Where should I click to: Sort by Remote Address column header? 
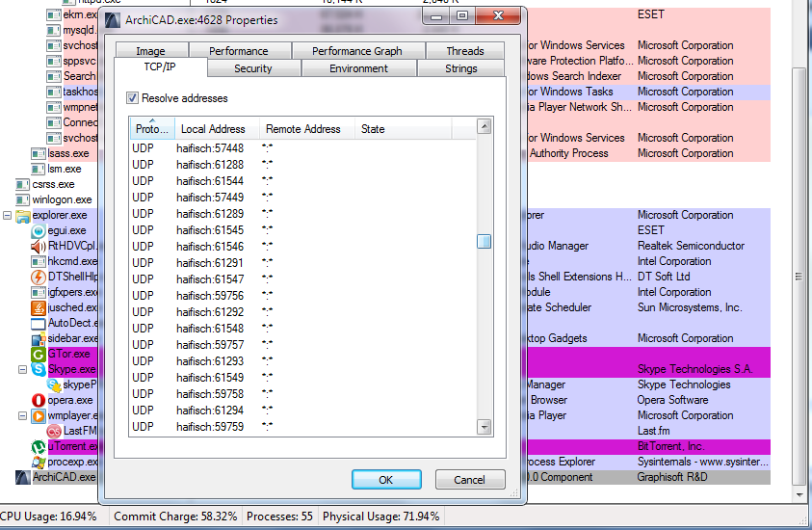[307, 129]
